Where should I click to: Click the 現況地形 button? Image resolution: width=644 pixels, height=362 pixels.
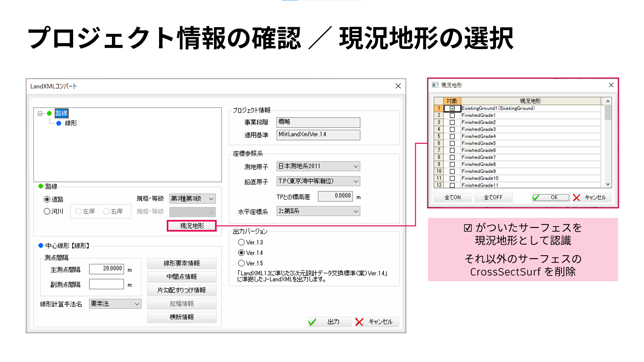point(192,226)
